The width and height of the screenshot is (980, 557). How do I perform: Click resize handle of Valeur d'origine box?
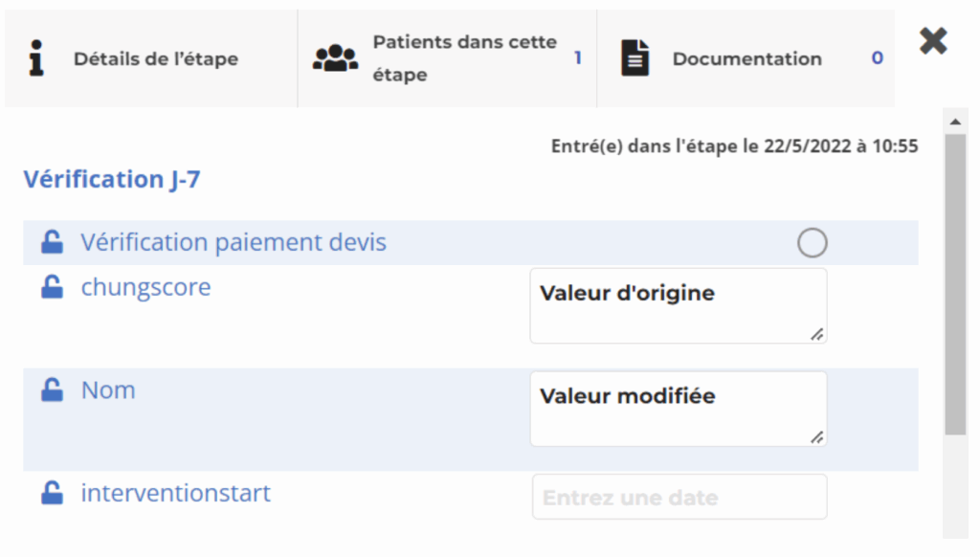click(816, 334)
